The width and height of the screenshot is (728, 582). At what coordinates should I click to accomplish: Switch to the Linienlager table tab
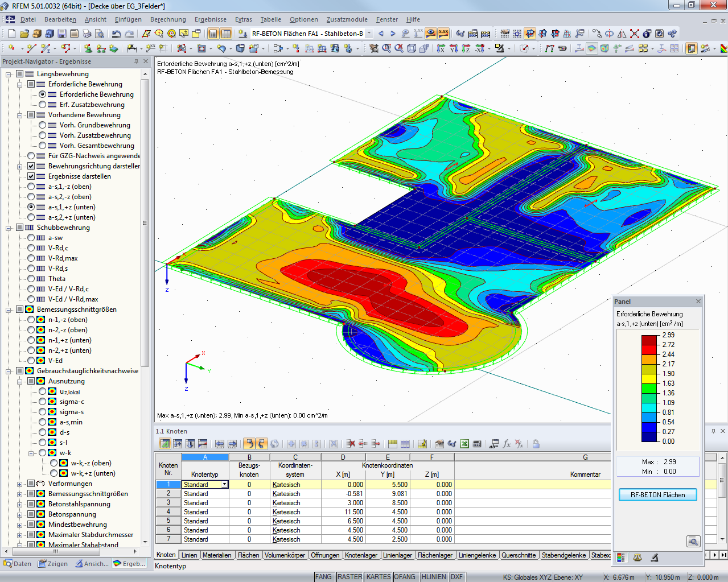point(397,555)
